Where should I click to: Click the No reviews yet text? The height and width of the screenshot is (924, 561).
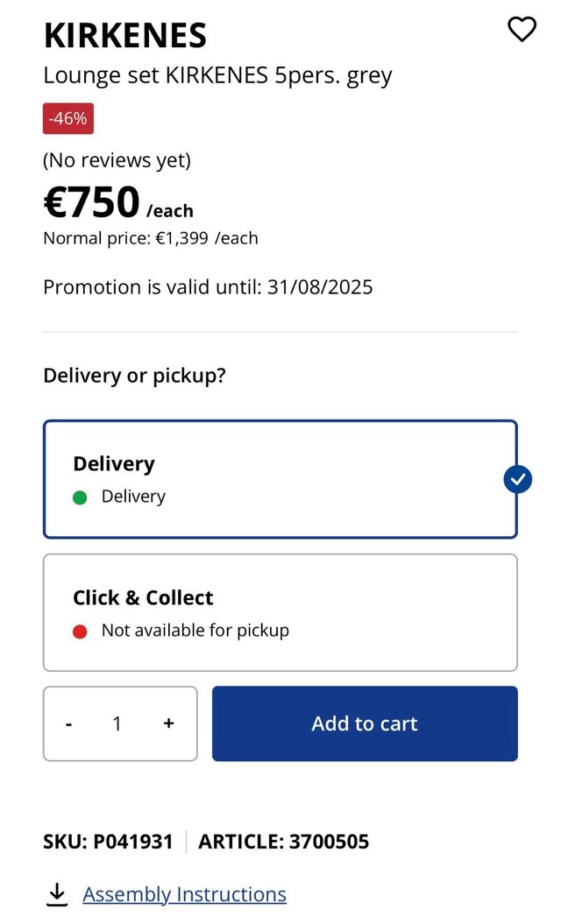pyautogui.click(x=117, y=160)
